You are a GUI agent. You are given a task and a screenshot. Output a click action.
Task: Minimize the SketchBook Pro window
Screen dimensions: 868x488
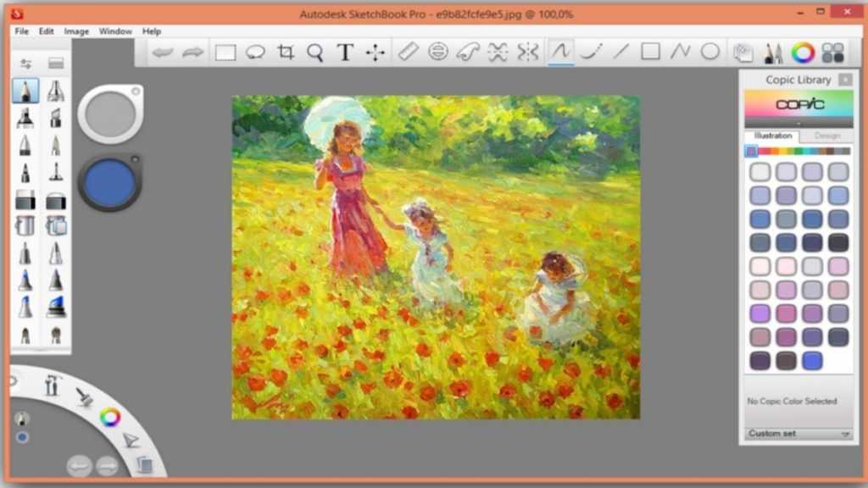[x=800, y=13]
